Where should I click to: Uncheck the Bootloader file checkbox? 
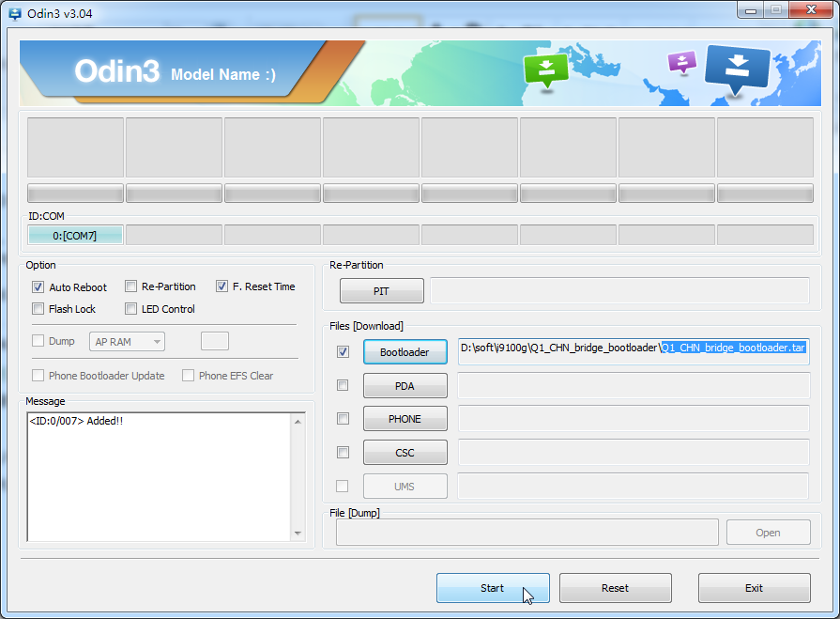[x=343, y=351]
